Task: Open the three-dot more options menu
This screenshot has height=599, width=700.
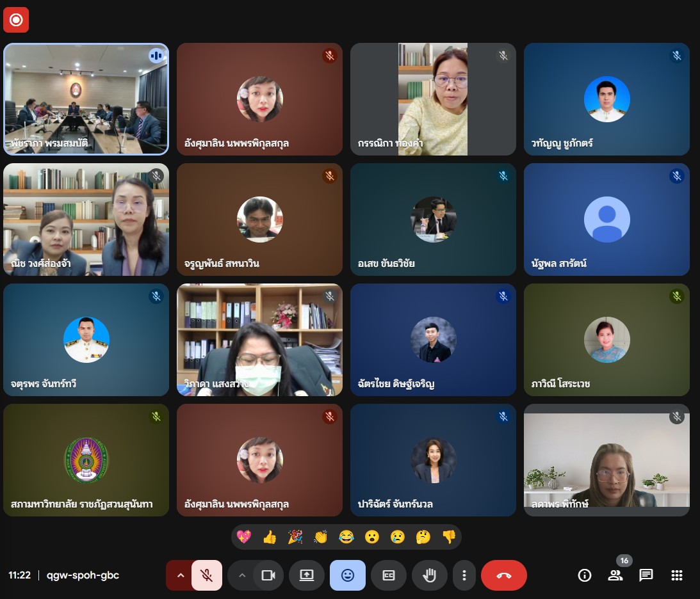Action: tap(464, 575)
